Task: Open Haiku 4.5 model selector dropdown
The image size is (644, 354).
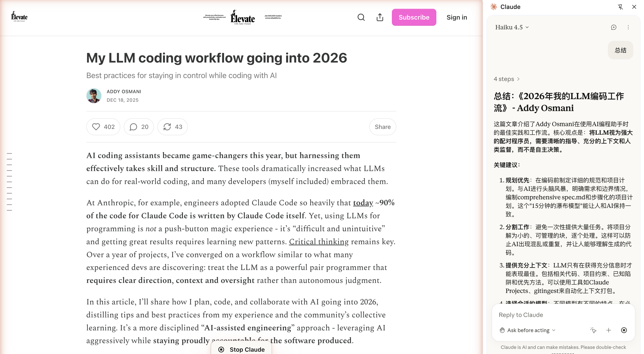Action: pos(512,27)
